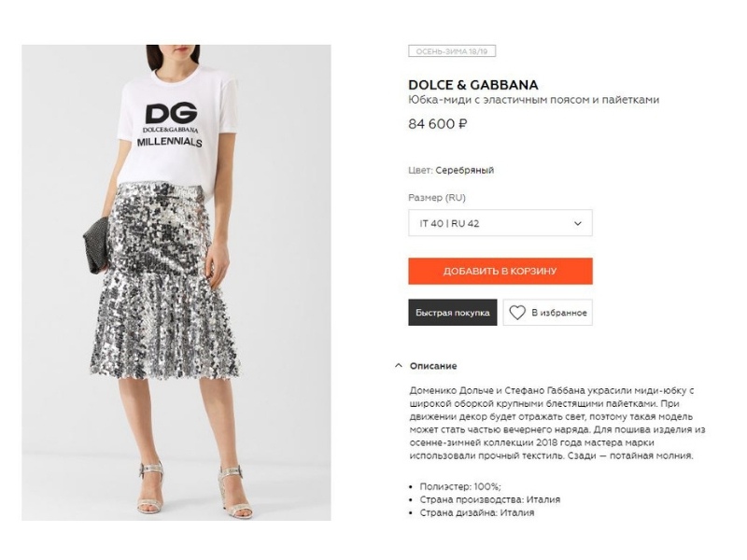The width and height of the screenshot is (747, 560).
Task: Open the IT 40 | RU 42 size selector
Action: point(500,223)
